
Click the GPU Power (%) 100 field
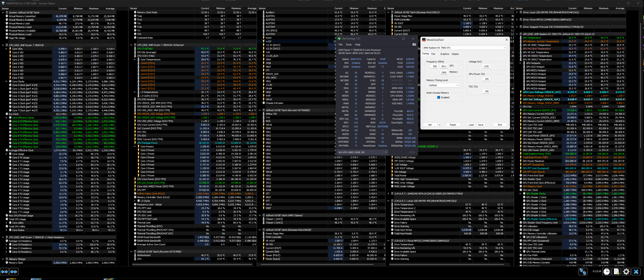(486, 79)
